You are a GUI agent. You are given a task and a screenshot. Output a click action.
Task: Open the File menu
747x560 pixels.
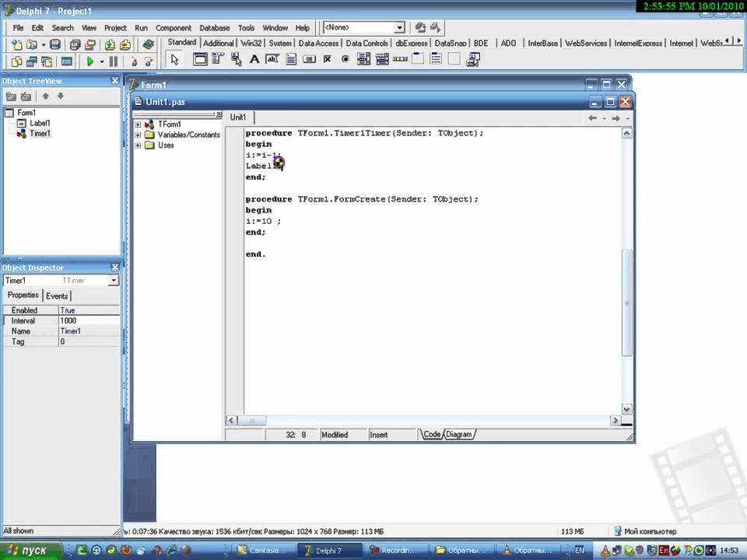pyautogui.click(x=18, y=28)
